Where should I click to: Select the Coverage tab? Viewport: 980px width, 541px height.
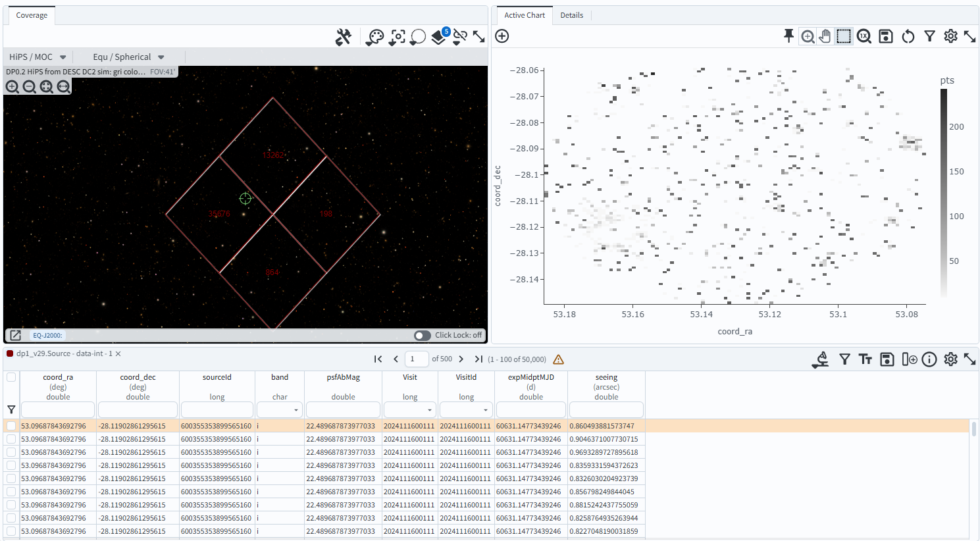point(32,15)
